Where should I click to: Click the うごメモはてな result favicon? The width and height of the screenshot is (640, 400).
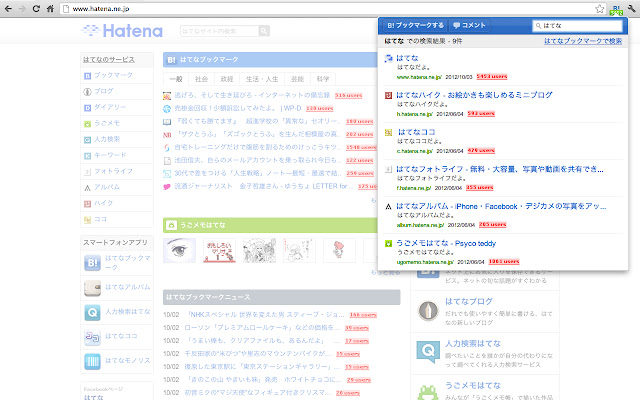click(x=389, y=244)
